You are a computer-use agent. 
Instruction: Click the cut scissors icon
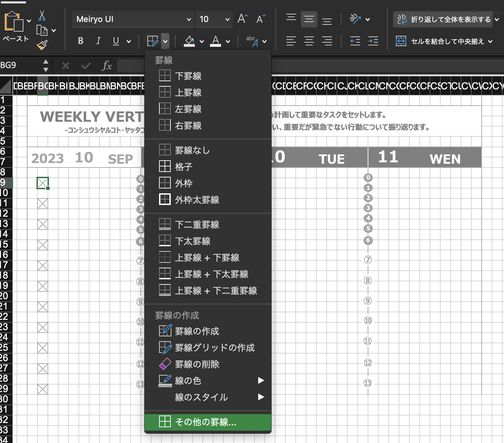(x=42, y=15)
